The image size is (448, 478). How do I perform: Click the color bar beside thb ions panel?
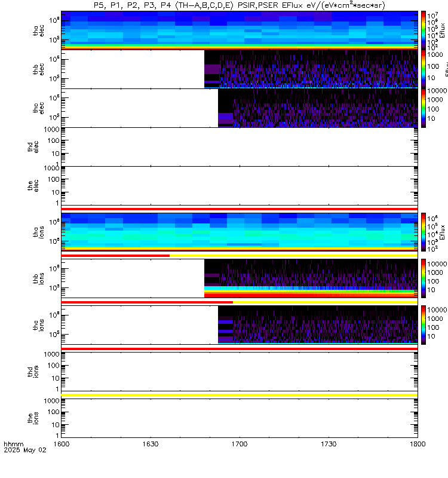(x=424, y=278)
